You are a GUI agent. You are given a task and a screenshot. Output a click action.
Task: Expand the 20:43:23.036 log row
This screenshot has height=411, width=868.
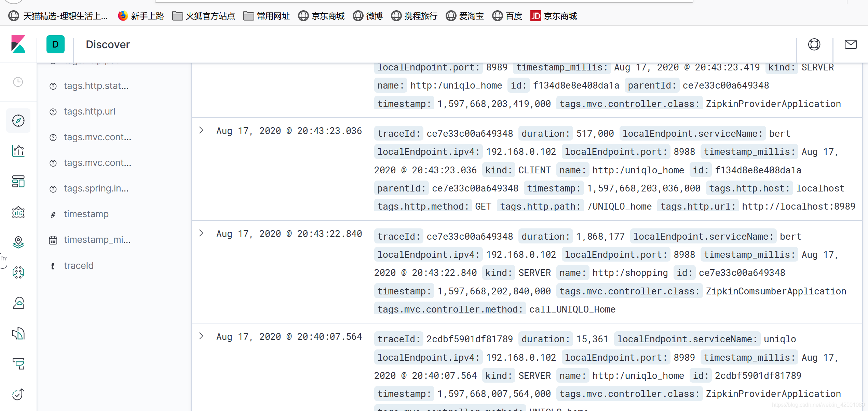click(x=201, y=130)
